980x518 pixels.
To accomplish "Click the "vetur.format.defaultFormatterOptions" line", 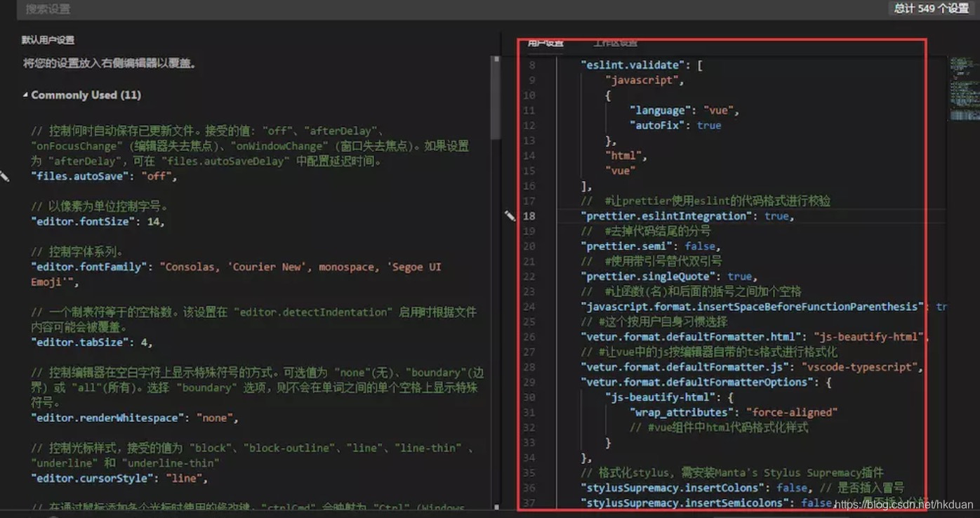I will (706, 382).
